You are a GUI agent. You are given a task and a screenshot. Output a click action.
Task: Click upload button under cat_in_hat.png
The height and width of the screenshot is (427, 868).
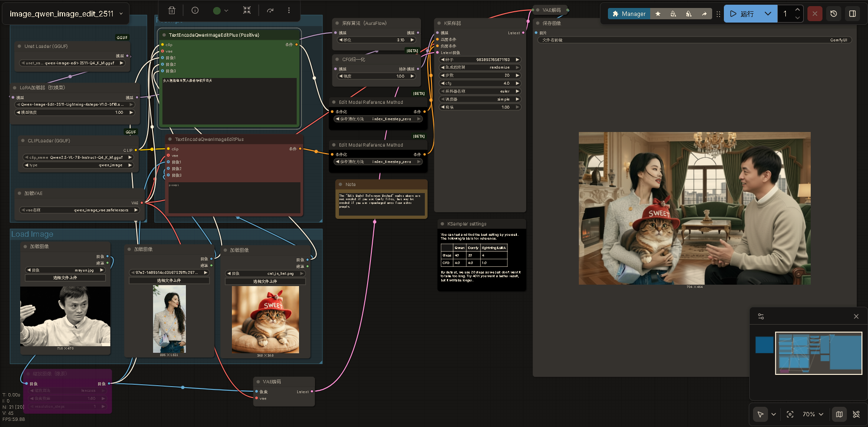pyautogui.click(x=265, y=281)
